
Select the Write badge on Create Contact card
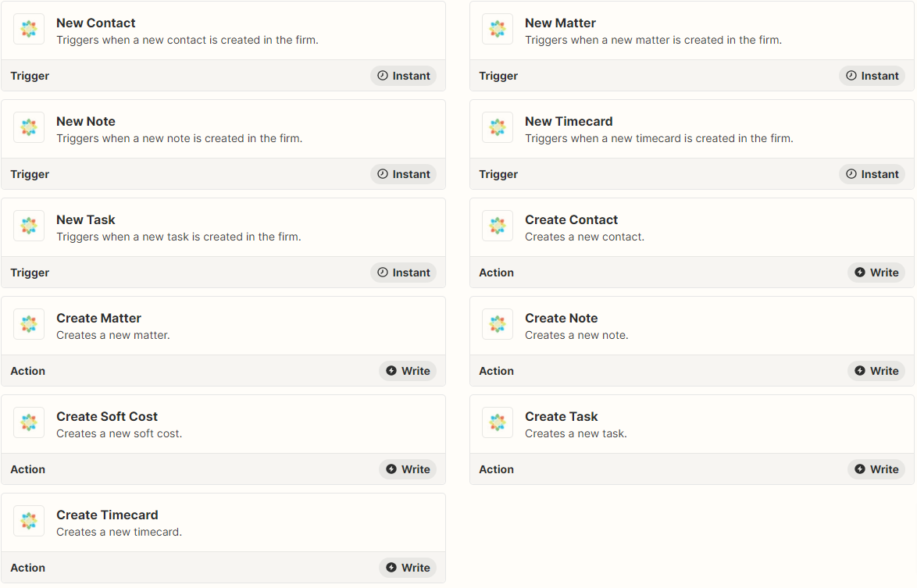[876, 273]
